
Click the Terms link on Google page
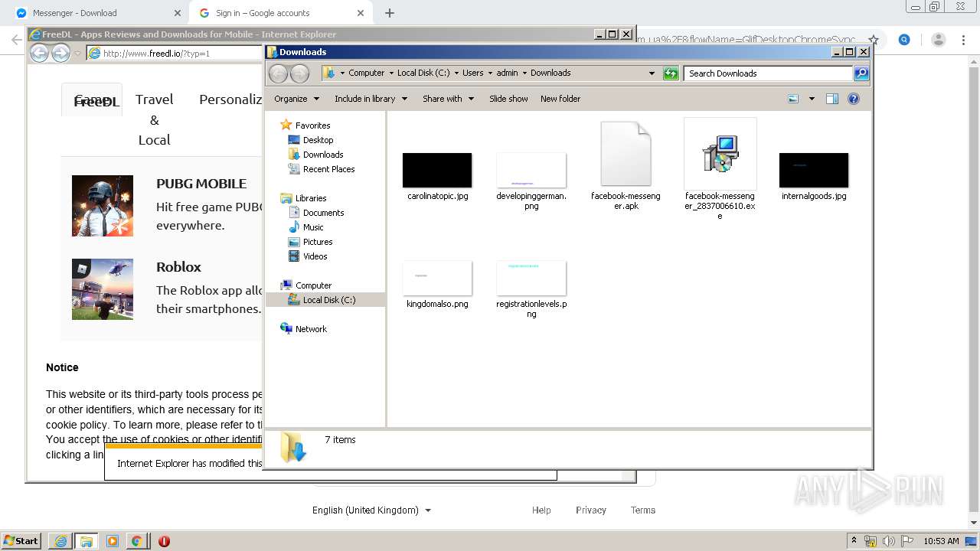[643, 510]
